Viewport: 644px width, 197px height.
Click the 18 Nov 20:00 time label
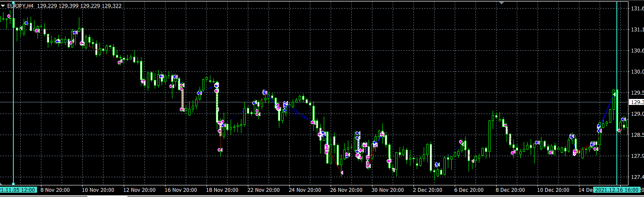pos(222,190)
